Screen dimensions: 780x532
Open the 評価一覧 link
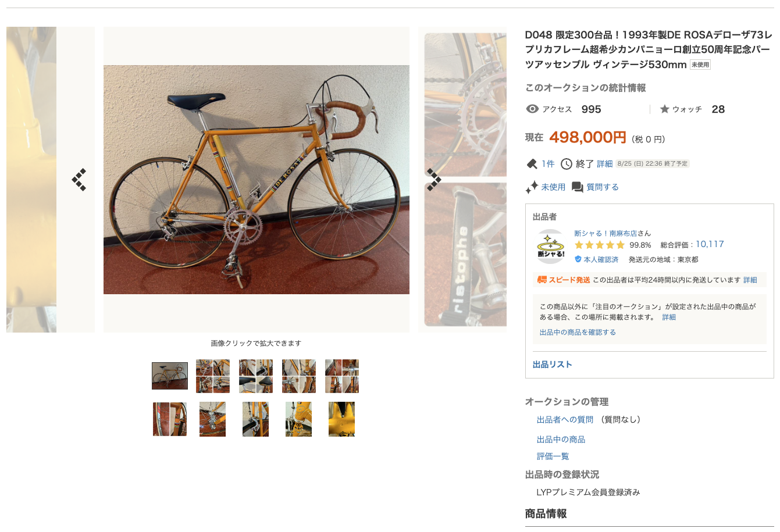(553, 456)
